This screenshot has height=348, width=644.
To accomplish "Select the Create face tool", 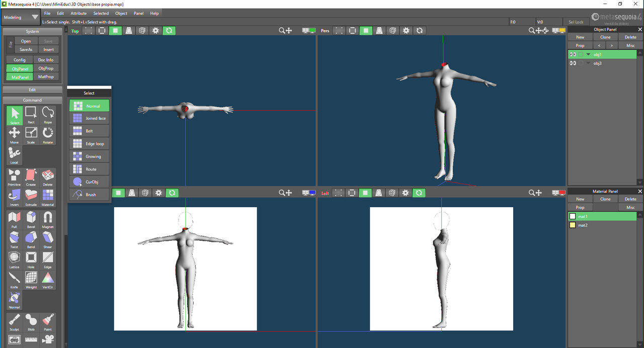I will 31,178.
